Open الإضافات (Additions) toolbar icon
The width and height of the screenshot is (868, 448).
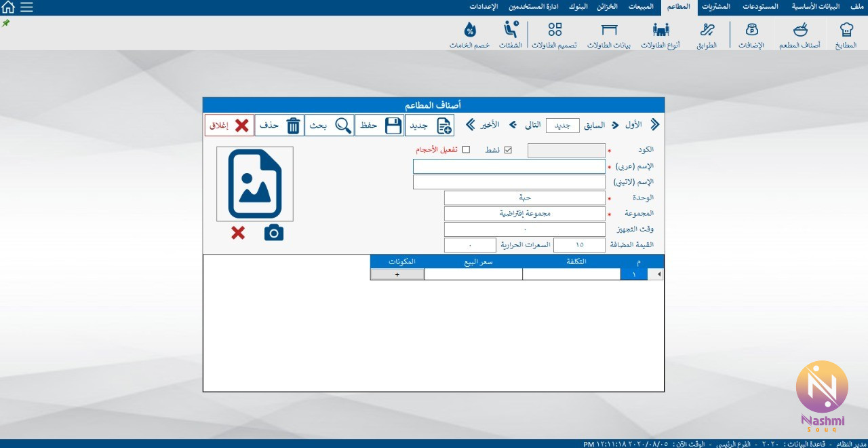point(751,30)
